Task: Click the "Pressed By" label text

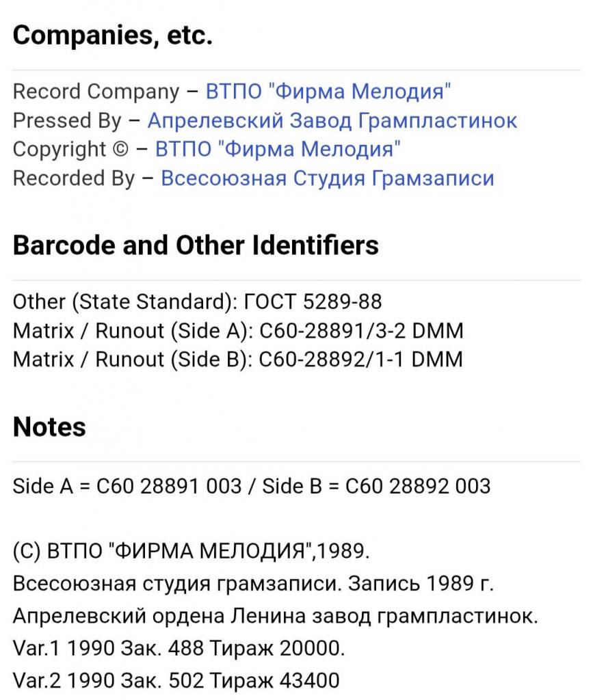Action: tap(67, 120)
